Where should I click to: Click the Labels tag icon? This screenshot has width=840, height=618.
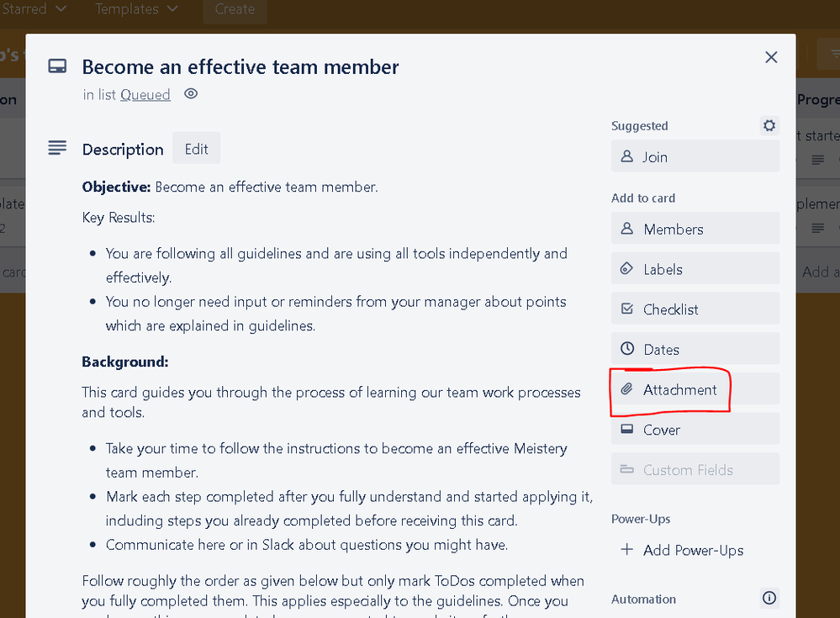point(626,268)
